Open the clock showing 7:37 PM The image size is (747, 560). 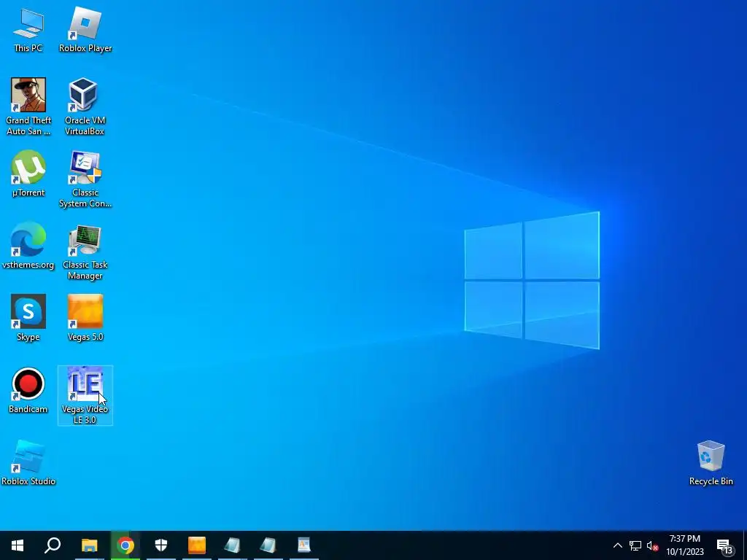point(684,545)
